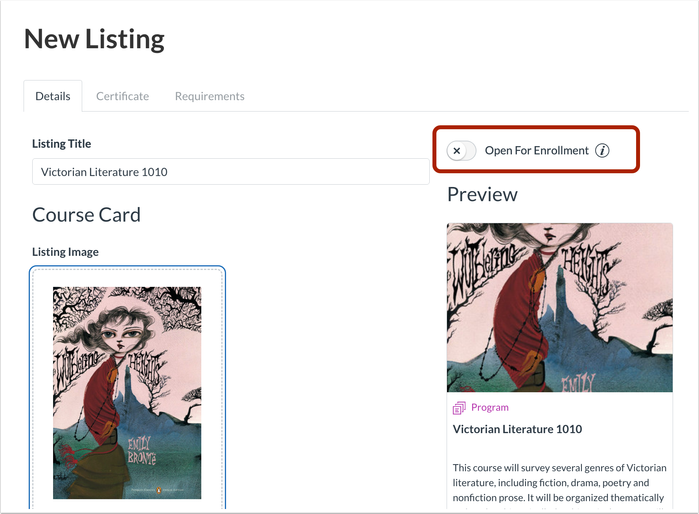Click the Open For Enrollment label text

click(x=536, y=151)
